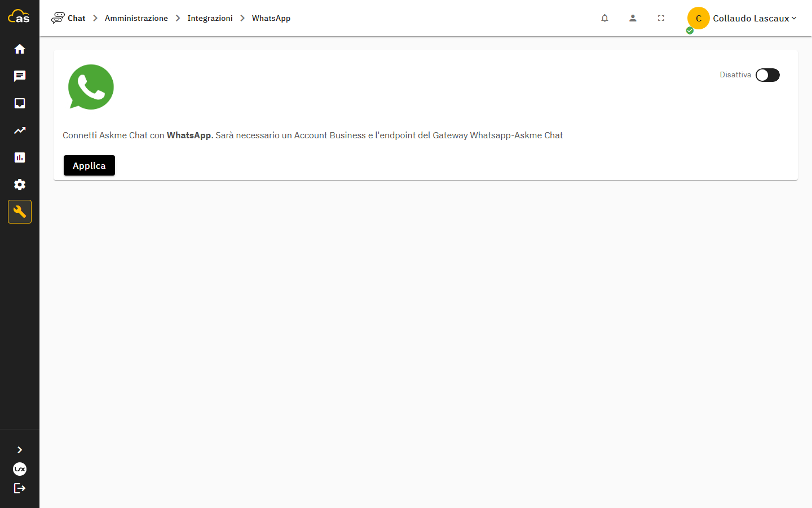Image resolution: width=812 pixels, height=508 pixels.
Task: Click the Disattiva label text
Action: tap(735, 75)
